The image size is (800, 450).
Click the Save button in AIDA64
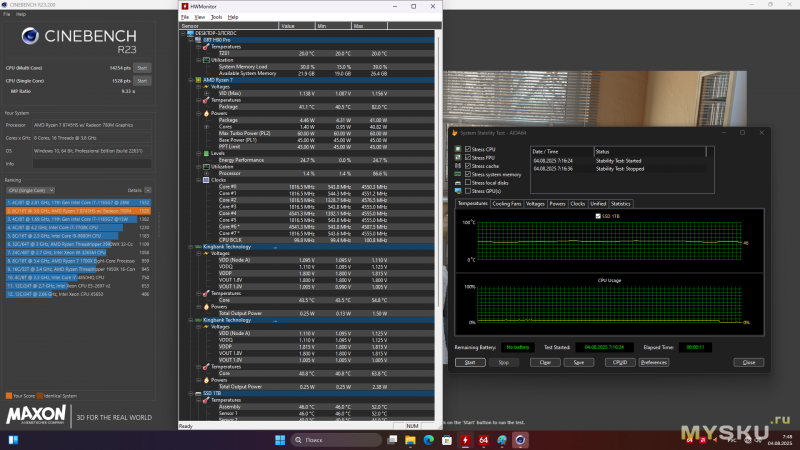coord(579,362)
